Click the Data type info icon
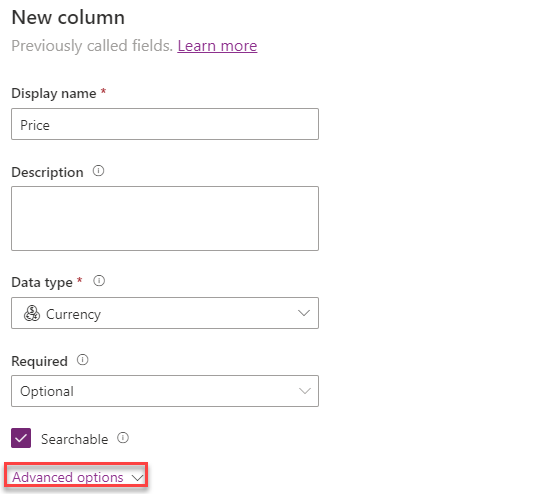This screenshot has height=494, width=544. [99, 281]
